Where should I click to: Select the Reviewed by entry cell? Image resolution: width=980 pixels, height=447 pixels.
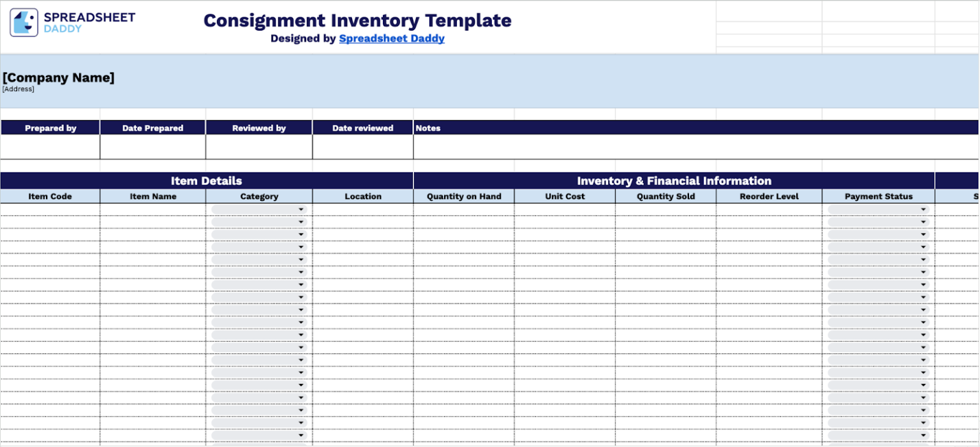(258, 145)
